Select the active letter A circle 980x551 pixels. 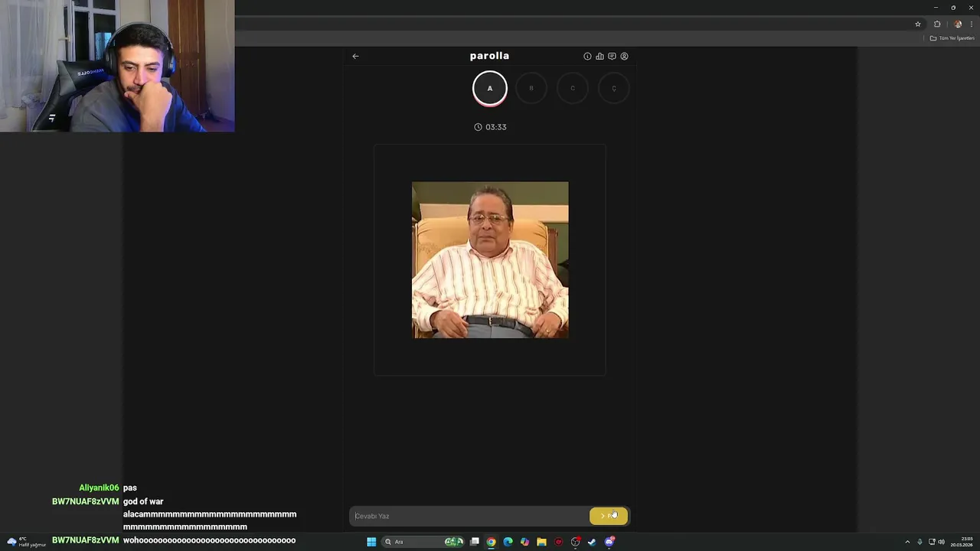[490, 88]
